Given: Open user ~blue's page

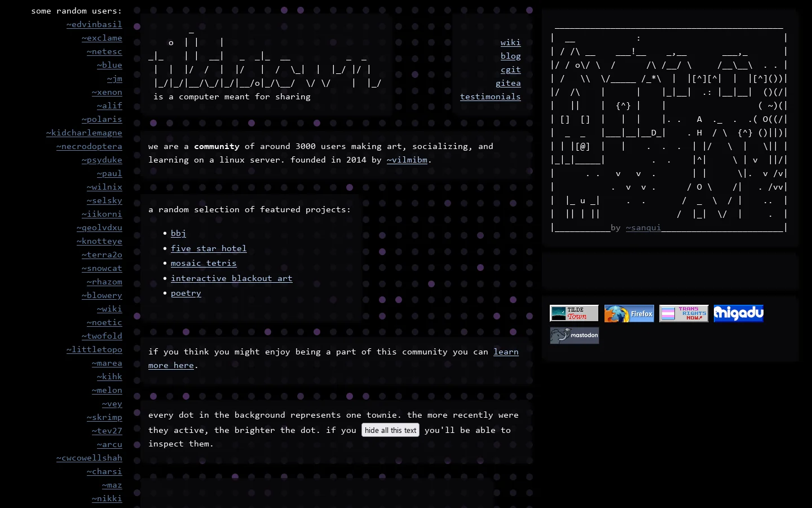Looking at the screenshot, I should (109, 65).
